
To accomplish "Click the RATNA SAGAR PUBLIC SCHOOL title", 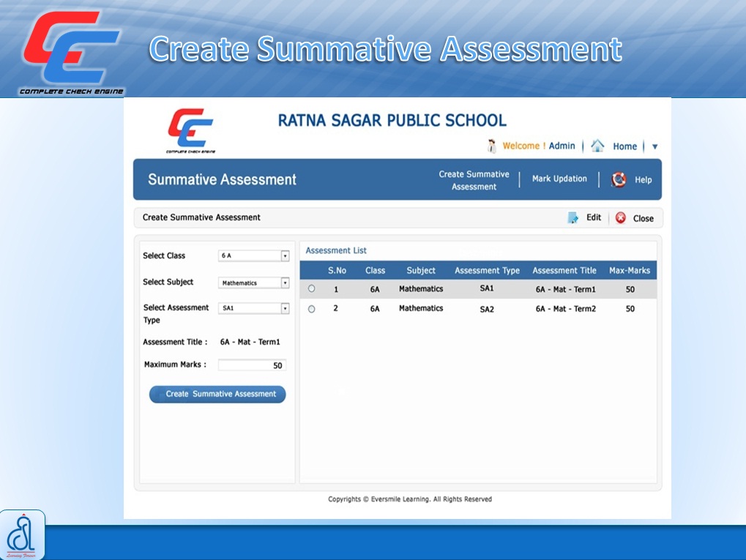I will coord(392,120).
